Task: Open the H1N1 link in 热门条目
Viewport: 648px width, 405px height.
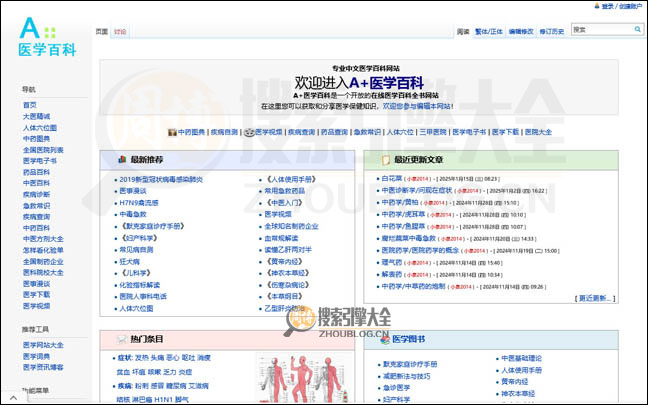Action: (165, 400)
